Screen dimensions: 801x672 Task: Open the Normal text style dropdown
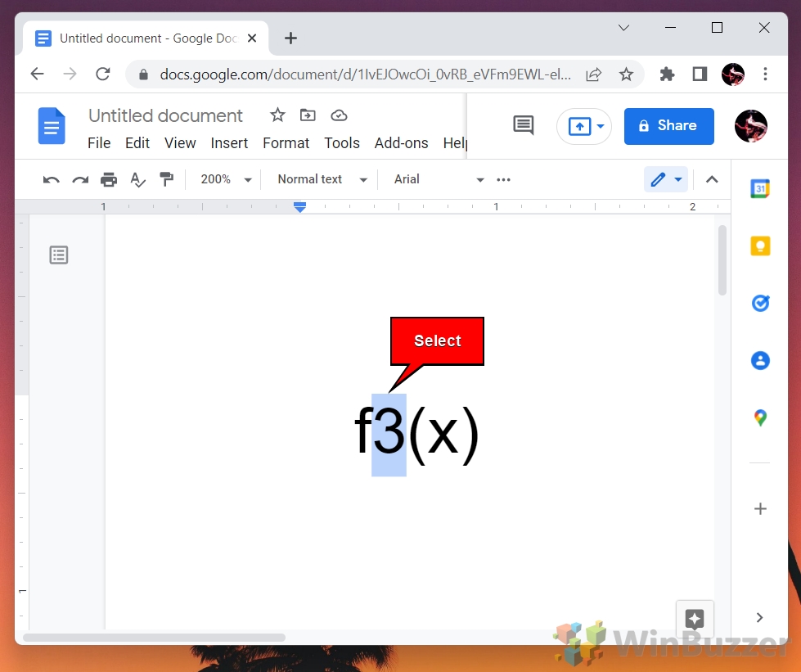pos(322,179)
